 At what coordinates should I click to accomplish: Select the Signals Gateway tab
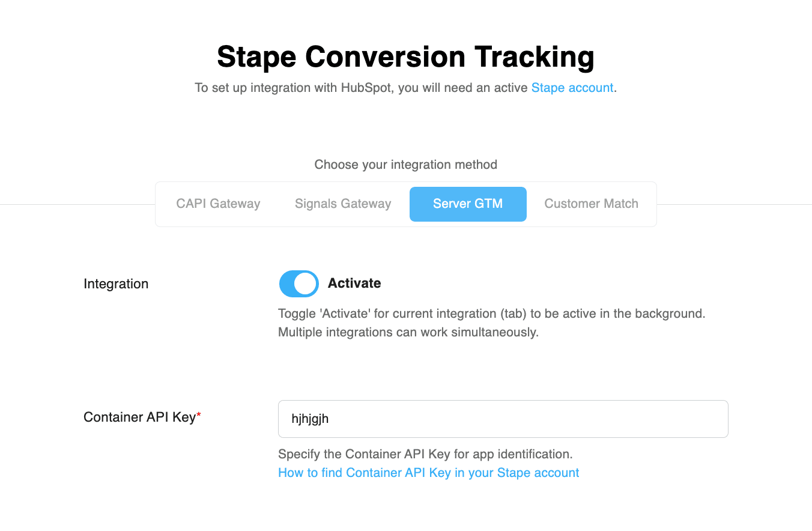tap(343, 204)
